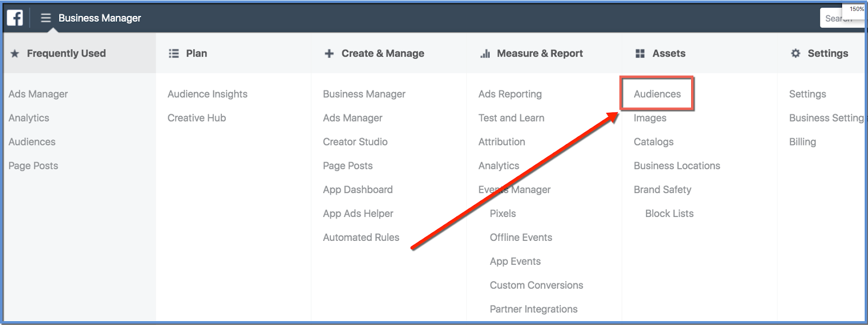Open Partner Integrations
The height and width of the screenshot is (325, 868).
click(534, 309)
